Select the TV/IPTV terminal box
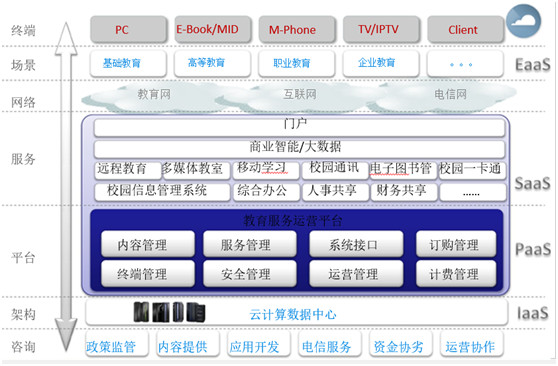 point(381,29)
